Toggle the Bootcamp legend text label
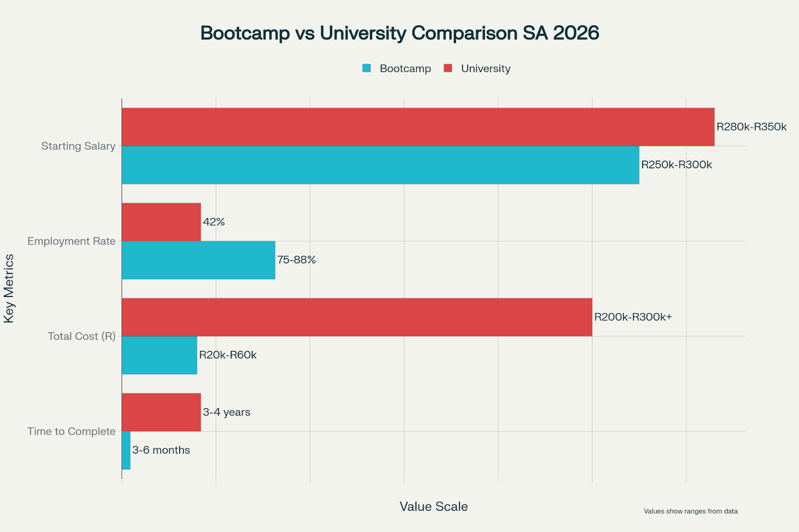 coord(405,68)
